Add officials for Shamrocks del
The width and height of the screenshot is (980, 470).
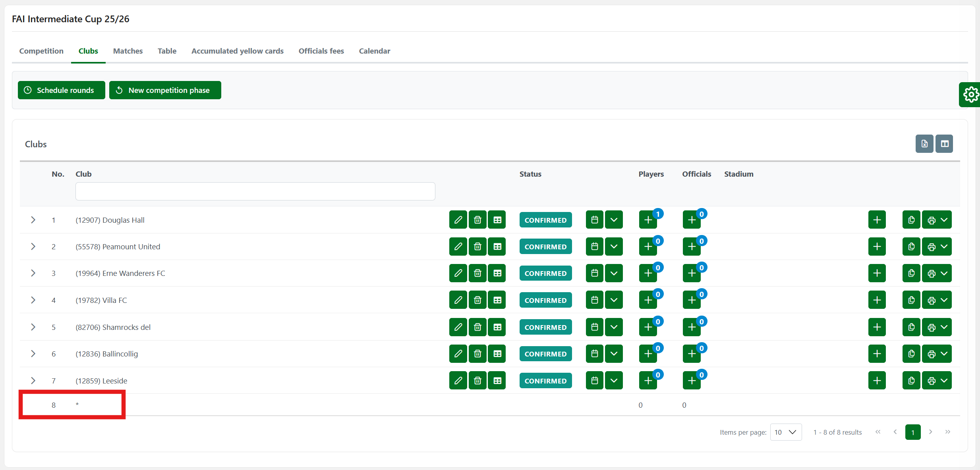coord(692,327)
